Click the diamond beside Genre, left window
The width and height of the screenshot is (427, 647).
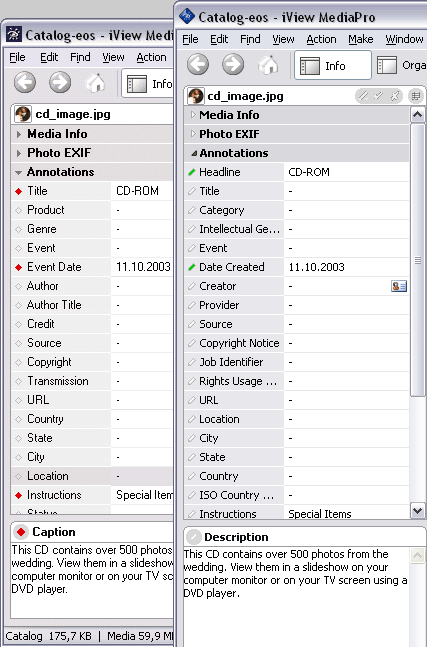click(18, 229)
